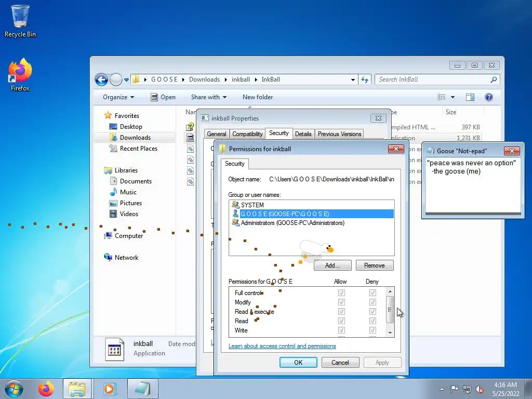Toggle Allow checkbox for Read & execute
532x399 pixels.
pos(341,312)
